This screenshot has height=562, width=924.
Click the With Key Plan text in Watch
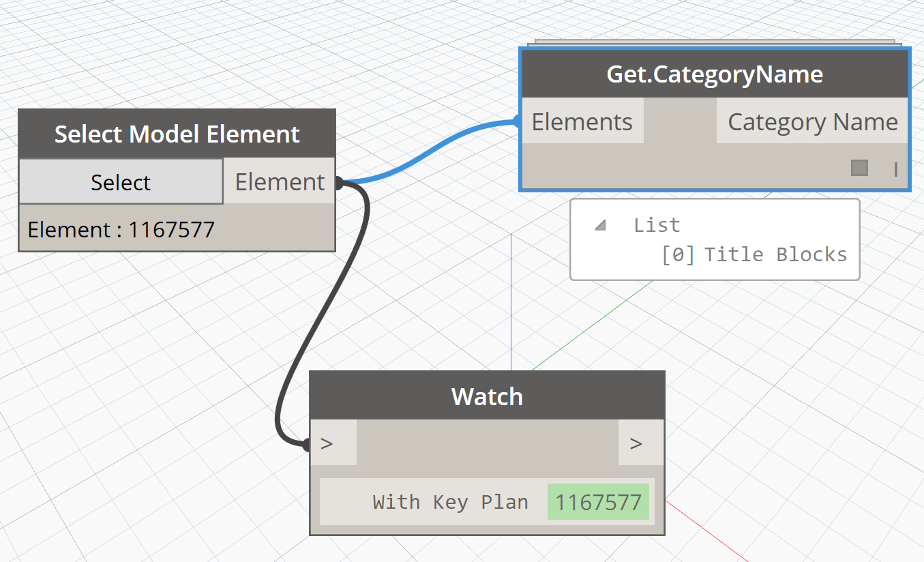coord(450,503)
